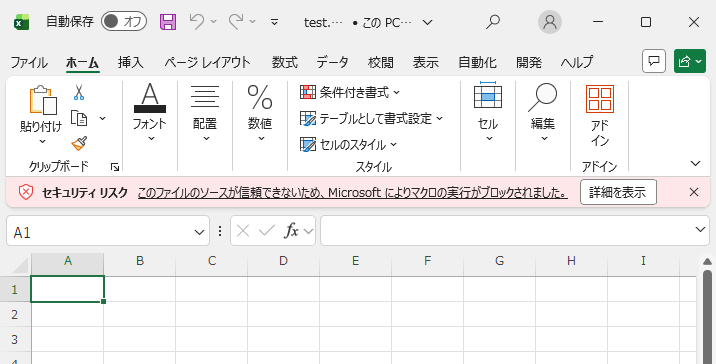Switch to the ヘルプ tab
Screen dimensions: 716x364
(x=577, y=62)
